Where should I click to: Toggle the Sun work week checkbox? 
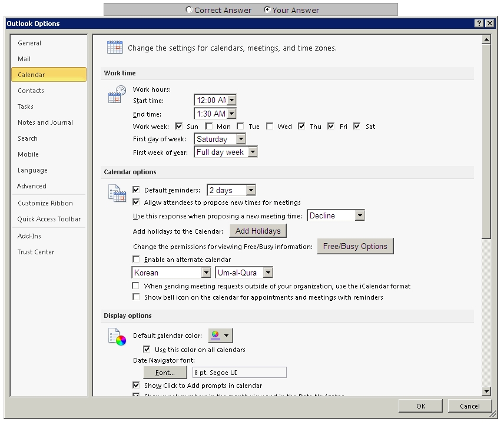coord(179,126)
